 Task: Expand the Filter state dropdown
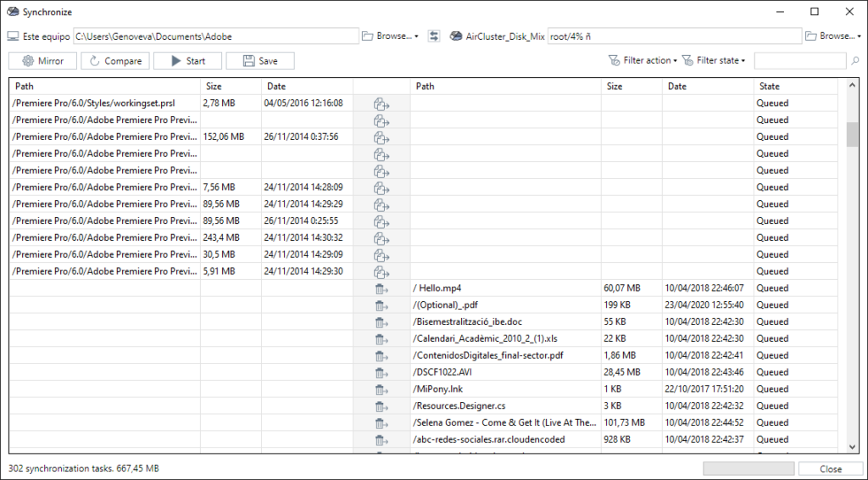point(714,61)
